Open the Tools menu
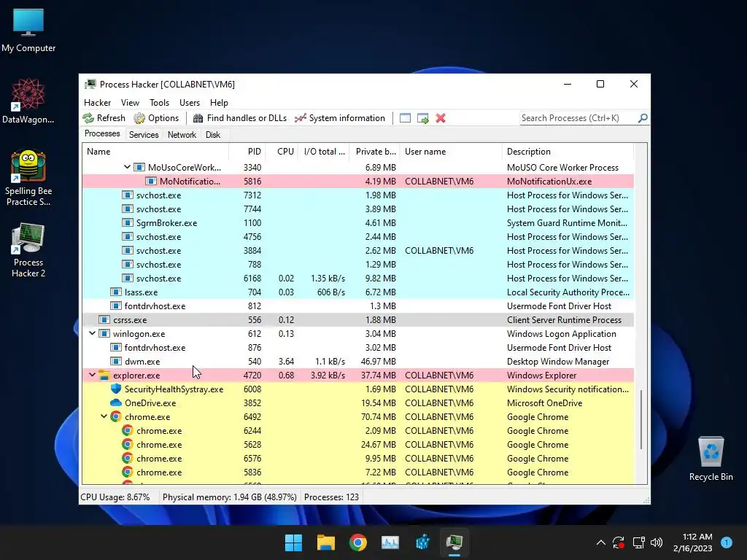 (159, 103)
